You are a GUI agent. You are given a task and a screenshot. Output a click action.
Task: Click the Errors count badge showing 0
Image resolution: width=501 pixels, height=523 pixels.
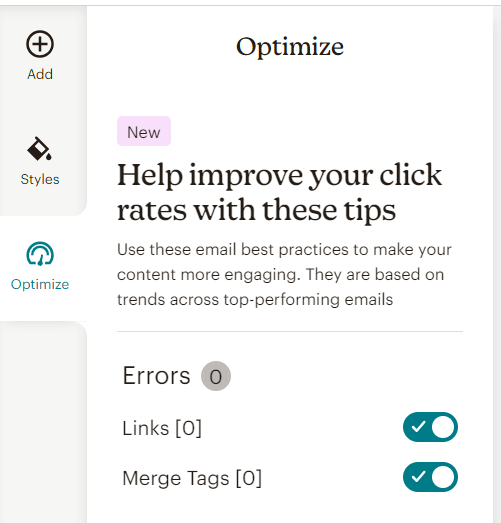[216, 376]
